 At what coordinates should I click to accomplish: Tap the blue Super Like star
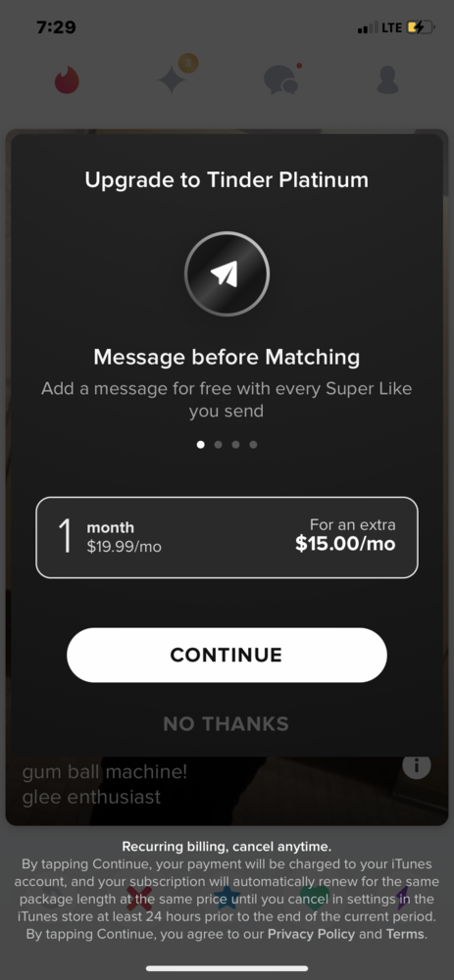pos(227,898)
